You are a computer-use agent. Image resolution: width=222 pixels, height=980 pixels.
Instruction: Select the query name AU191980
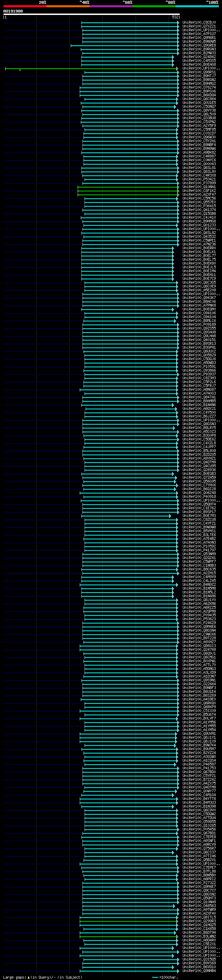click(x=13, y=11)
